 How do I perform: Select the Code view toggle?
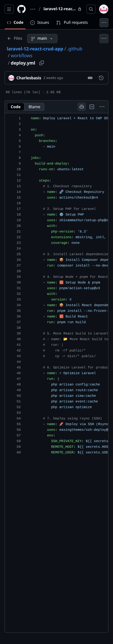coord(15,106)
